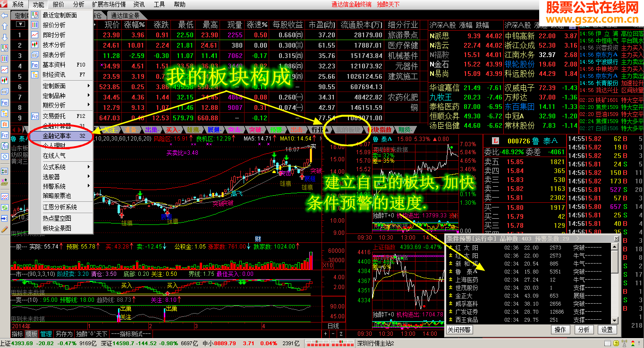Click the F10 icon in the left sidebar
The width and height of the screenshot is (644, 348).
[x=4, y=102]
